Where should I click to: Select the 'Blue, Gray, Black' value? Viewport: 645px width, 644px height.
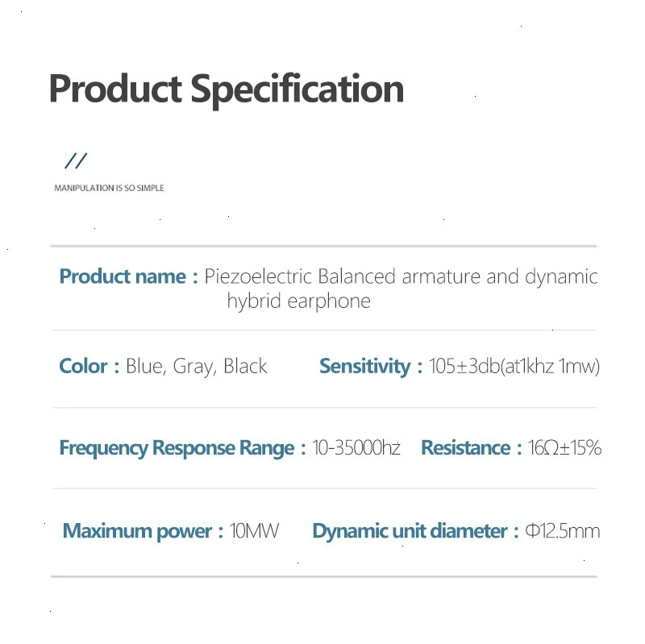point(196,367)
